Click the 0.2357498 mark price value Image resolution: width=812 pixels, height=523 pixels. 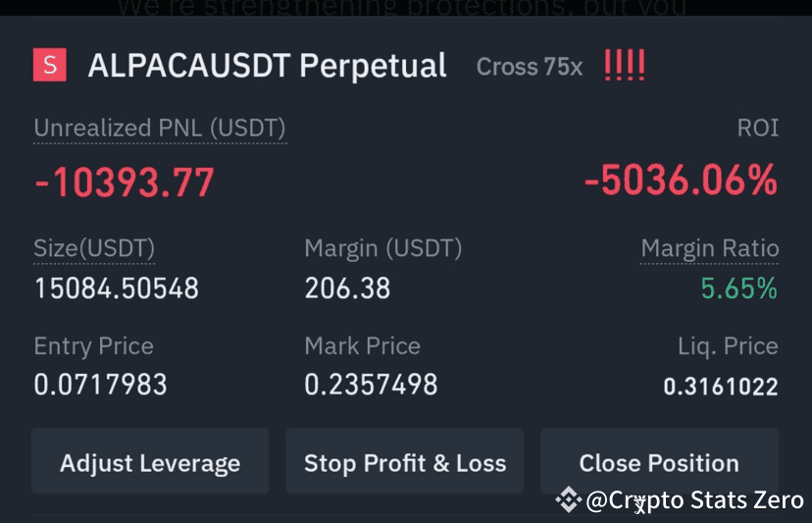point(371,385)
